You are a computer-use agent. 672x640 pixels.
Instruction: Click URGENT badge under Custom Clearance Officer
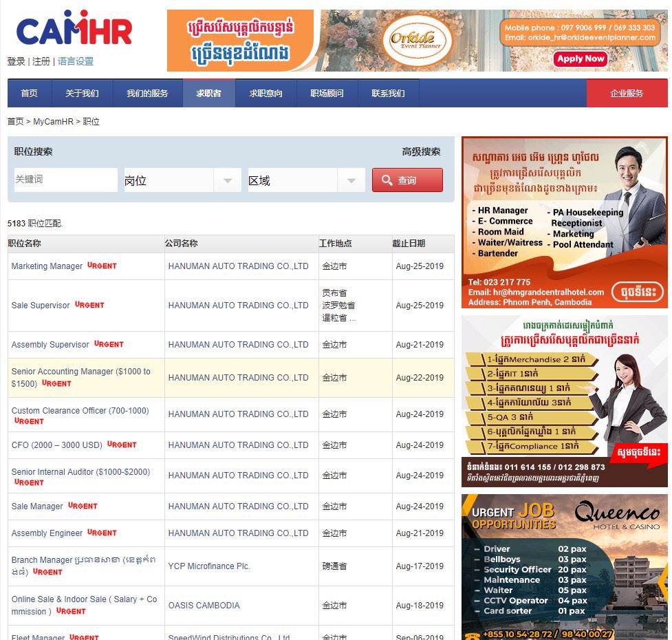coord(29,421)
